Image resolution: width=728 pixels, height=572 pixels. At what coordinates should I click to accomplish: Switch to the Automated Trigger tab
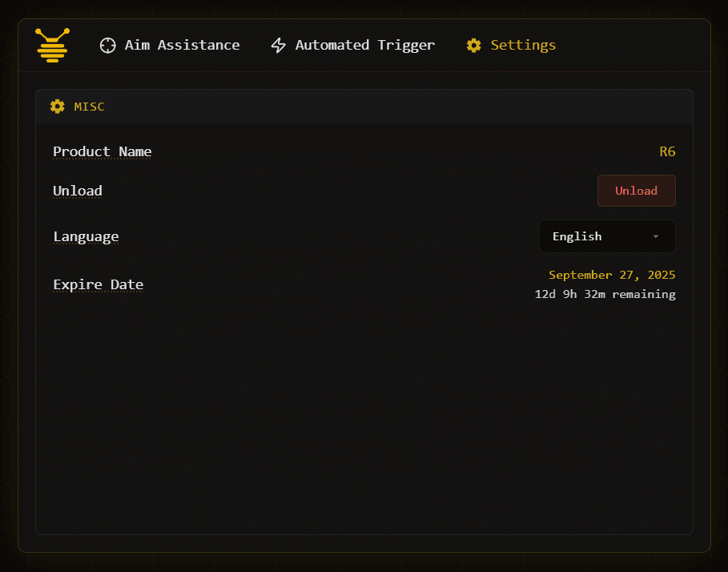coord(364,46)
